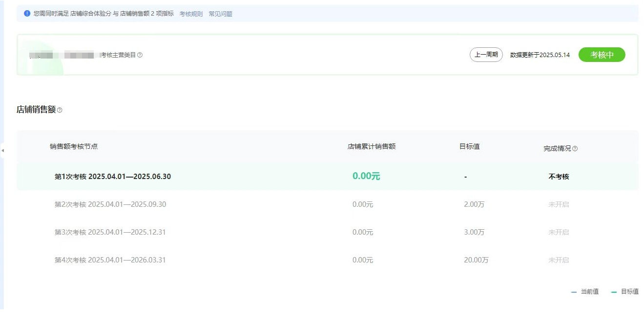Select the 第1次考核 2025.04.01—2025.06.30 row
644x321 pixels.
click(113, 177)
